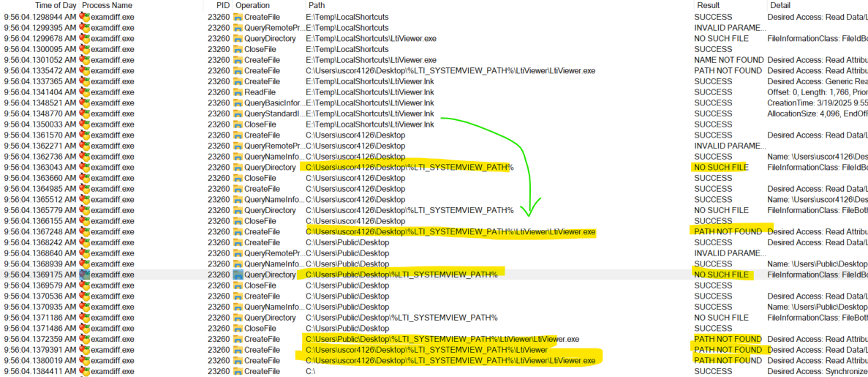The height and width of the screenshot is (377, 868).
Task: Click examdiff process icon at 9:56:04.1363660
Action: tap(84, 178)
